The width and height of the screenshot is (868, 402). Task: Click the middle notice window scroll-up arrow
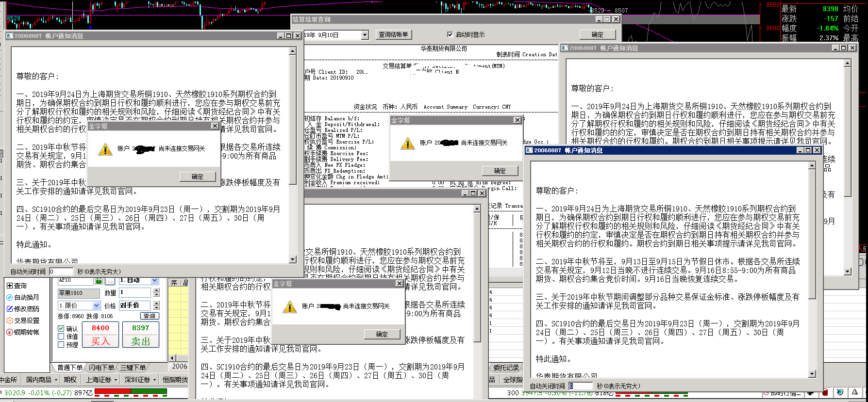click(x=477, y=209)
